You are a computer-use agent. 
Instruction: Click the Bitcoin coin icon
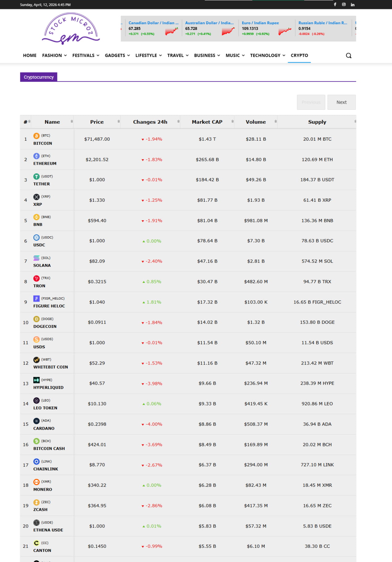pos(36,136)
